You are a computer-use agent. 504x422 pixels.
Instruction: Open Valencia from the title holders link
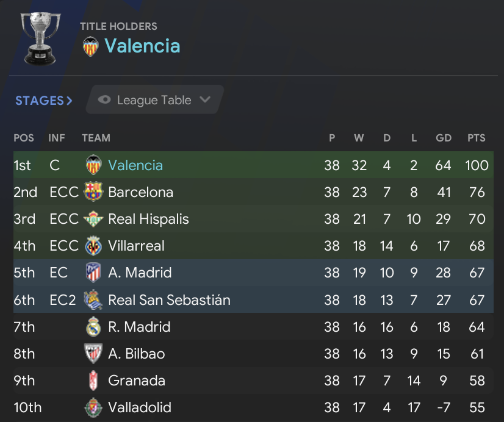pyautogui.click(x=142, y=46)
